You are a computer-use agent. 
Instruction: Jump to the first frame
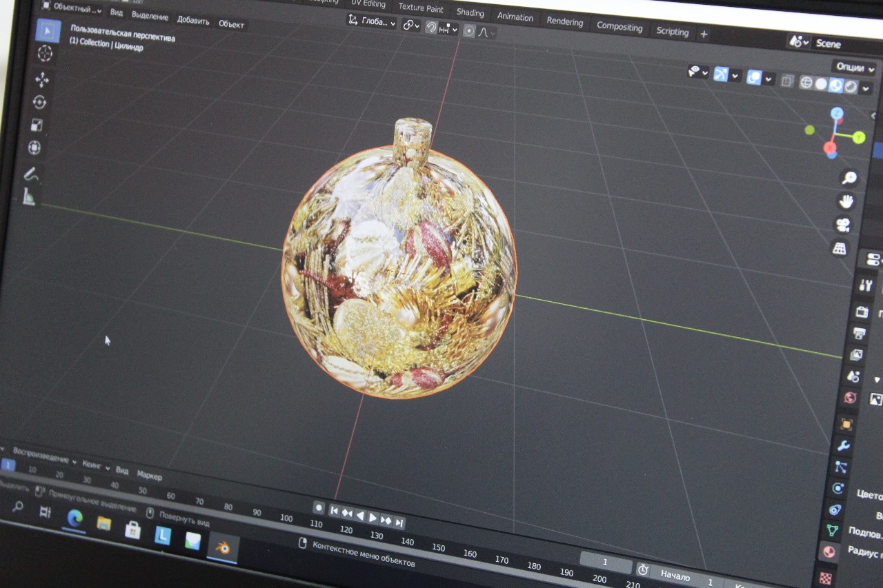(x=334, y=511)
